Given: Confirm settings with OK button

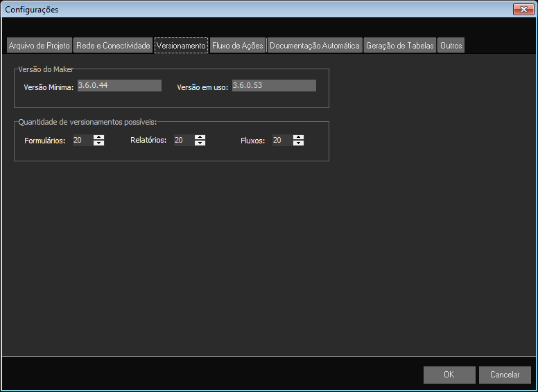Looking at the screenshot, I should click(x=449, y=375).
